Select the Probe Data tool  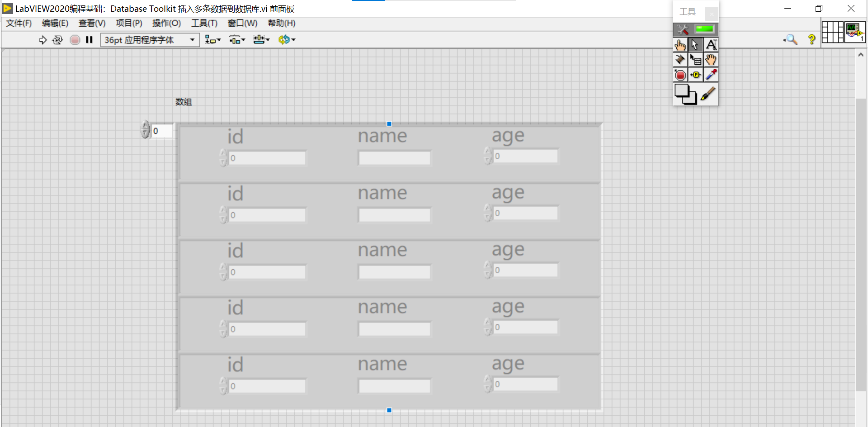pos(696,75)
